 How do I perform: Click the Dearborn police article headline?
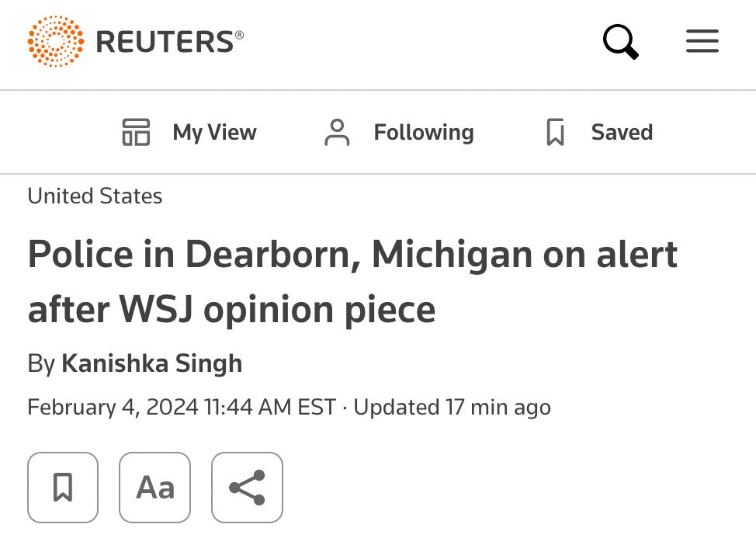click(352, 282)
